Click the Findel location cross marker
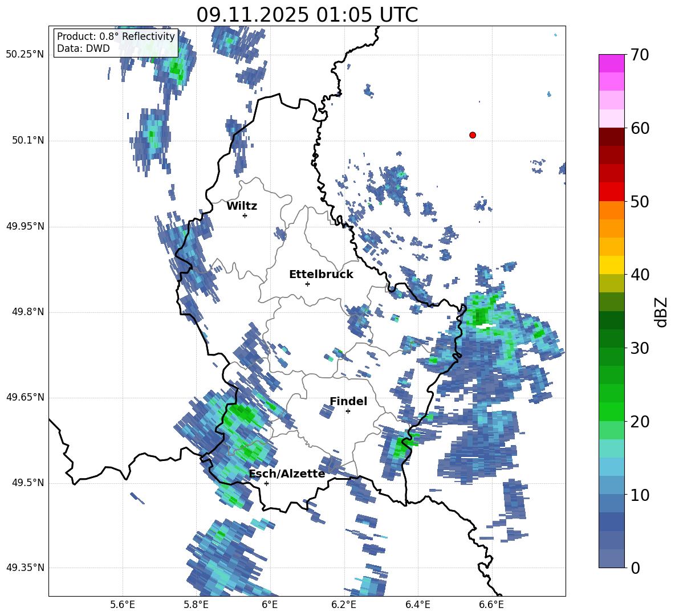Viewport: 675px width, 616px height. tap(348, 411)
